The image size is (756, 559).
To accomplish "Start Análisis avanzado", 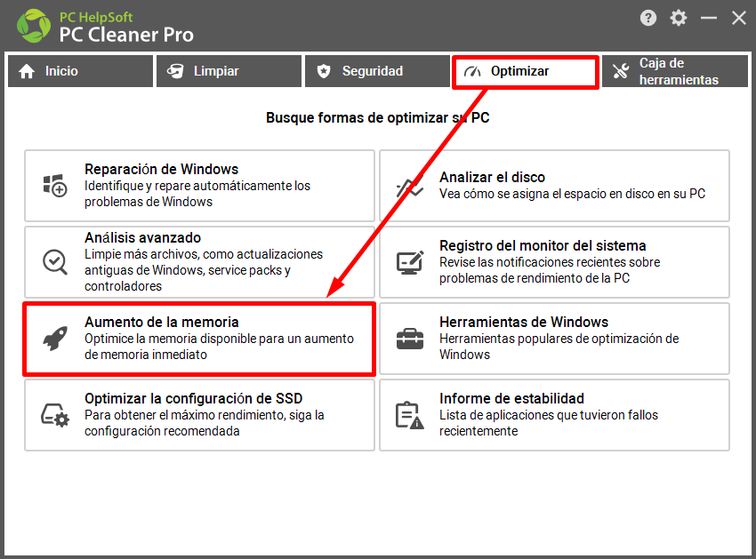I will (x=199, y=262).
